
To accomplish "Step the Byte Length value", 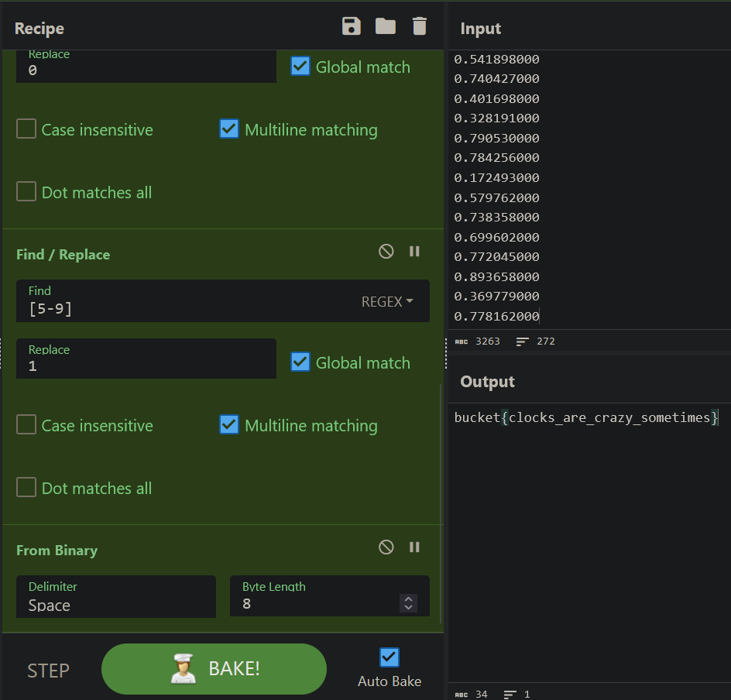I will pos(408,603).
